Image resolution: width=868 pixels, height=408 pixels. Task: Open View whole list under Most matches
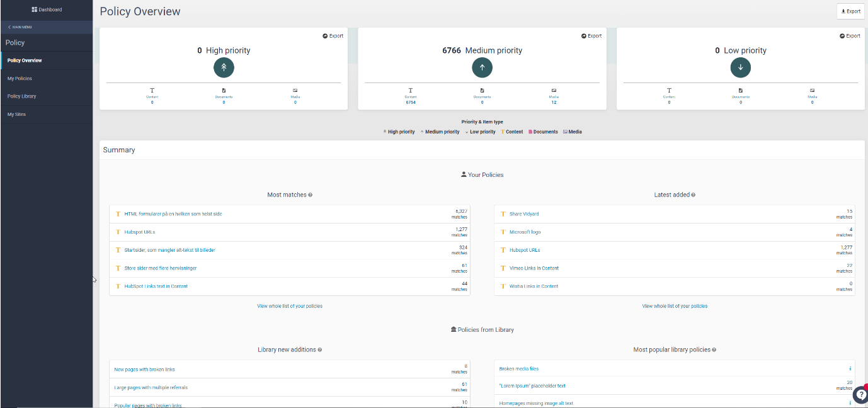(290, 307)
